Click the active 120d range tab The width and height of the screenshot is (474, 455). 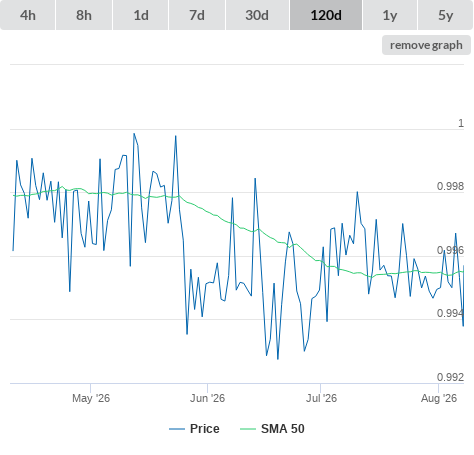[x=326, y=15]
